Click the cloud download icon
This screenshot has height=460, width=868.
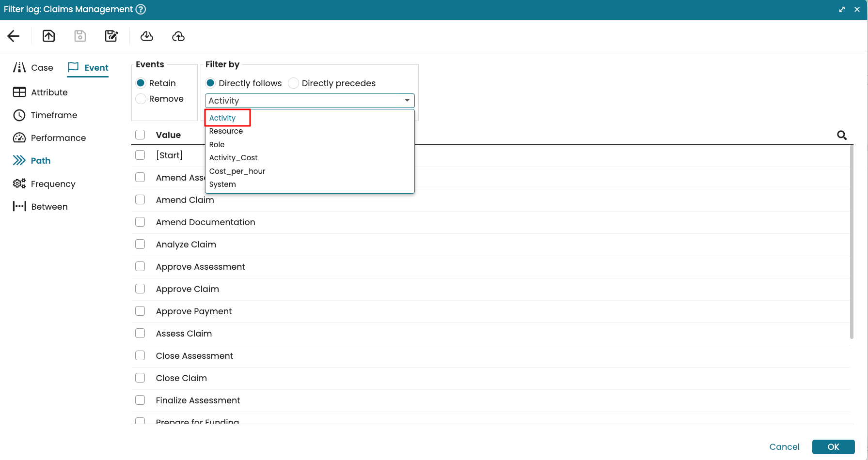coord(147,36)
